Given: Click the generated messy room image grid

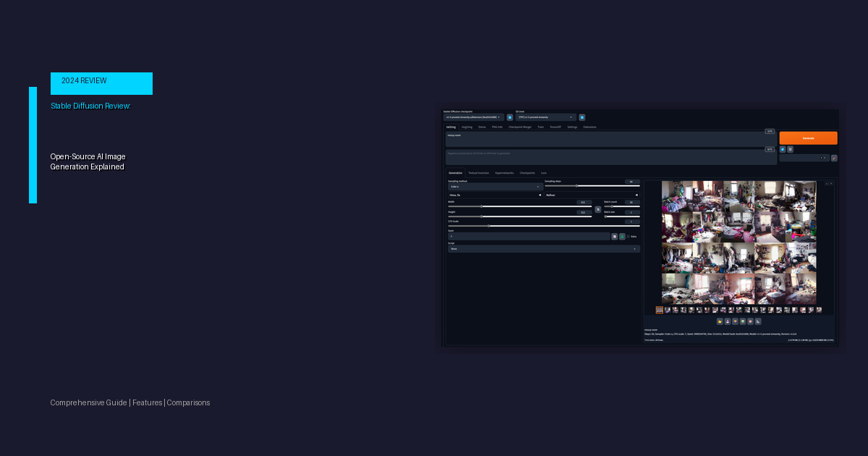Looking at the screenshot, I should (x=739, y=242).
